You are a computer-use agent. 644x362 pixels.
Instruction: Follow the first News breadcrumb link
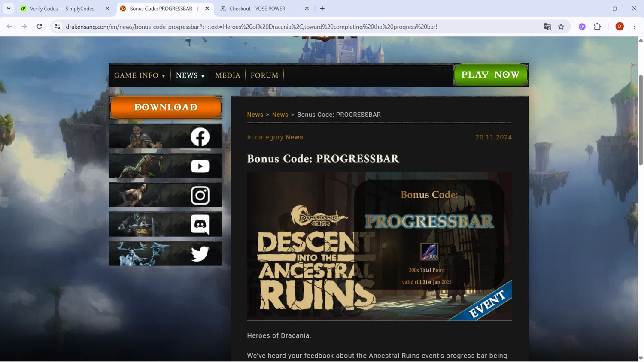coord(255,115)
